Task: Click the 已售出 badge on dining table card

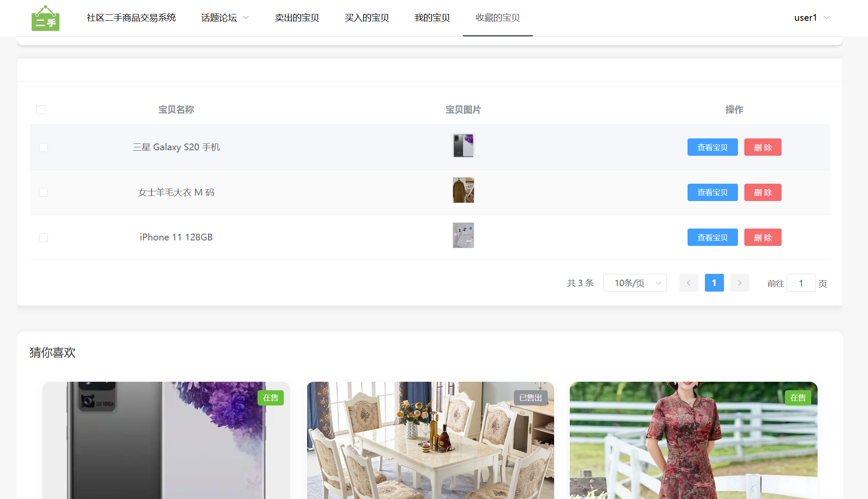Action: click(x=531, y=398)
